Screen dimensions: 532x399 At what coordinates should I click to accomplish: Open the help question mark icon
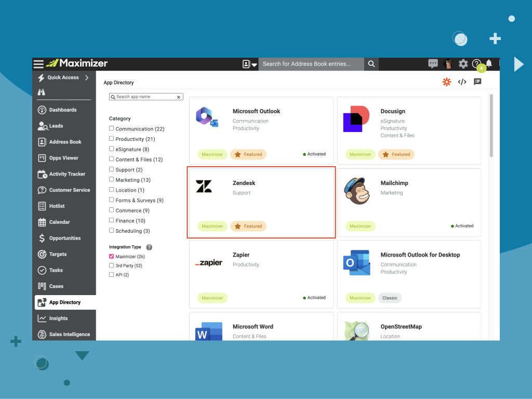coord(476,63)
